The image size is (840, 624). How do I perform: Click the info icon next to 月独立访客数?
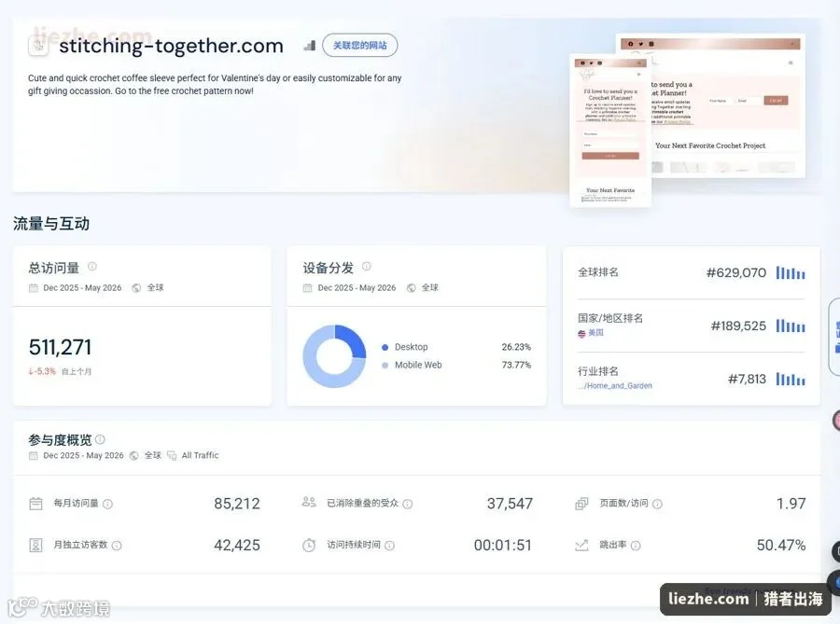pos(117,546)
